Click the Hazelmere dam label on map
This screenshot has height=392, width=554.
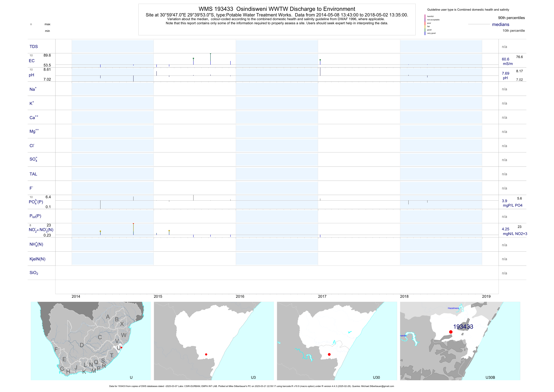[x=453, y=308]
